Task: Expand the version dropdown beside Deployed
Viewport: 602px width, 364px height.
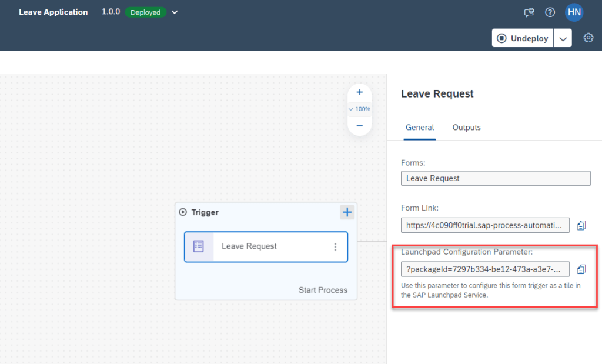Action: click(x=175, y=12)
